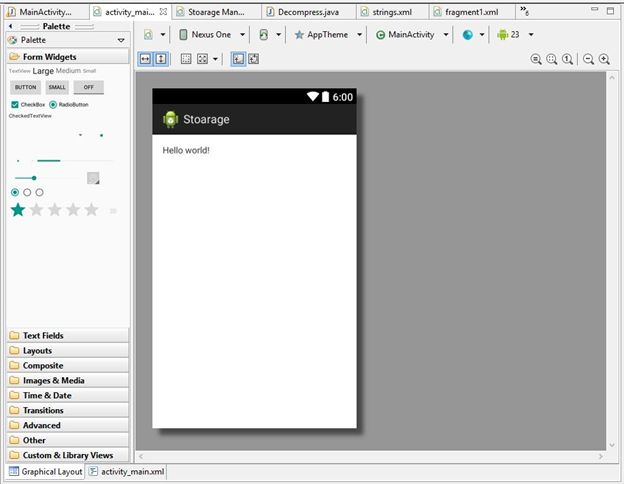624x484 pixels.
Task: Select the RatingBar stars widget
Action: click(x=55, y=210)
